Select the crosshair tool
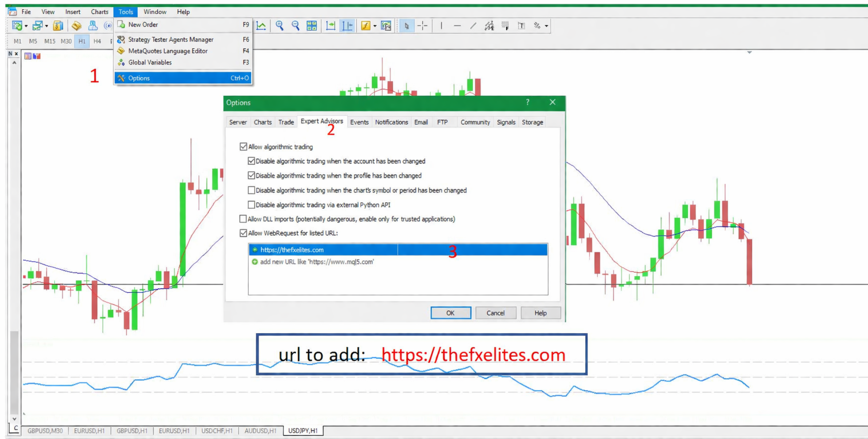The width and height of the screenshot is (868, 439). tap(422, 26)
